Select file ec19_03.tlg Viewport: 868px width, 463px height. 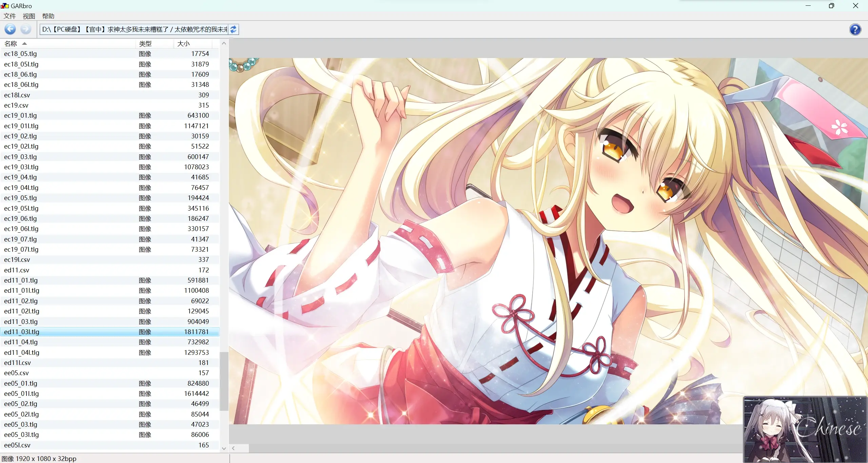[x=110, y=157]
